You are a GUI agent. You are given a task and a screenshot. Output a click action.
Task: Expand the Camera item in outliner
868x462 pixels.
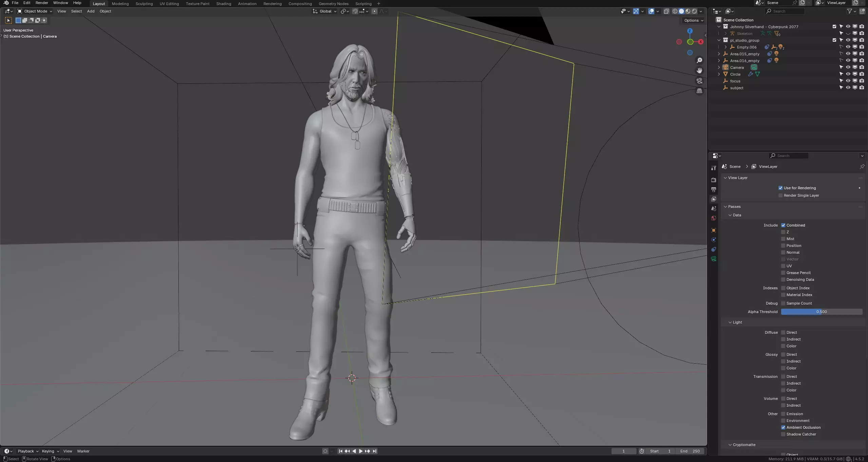[719, 67]
